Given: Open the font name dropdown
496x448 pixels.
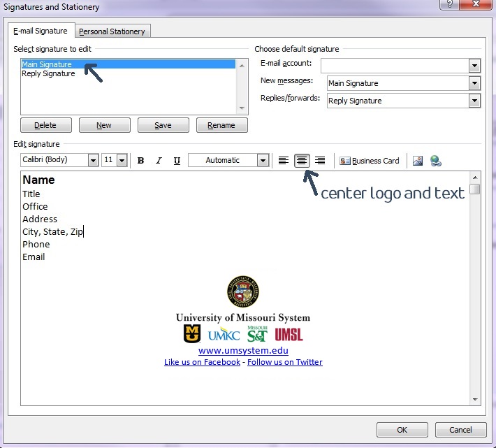Looking at the screenshot, I should pyautogui.click(x=93, y=161).
